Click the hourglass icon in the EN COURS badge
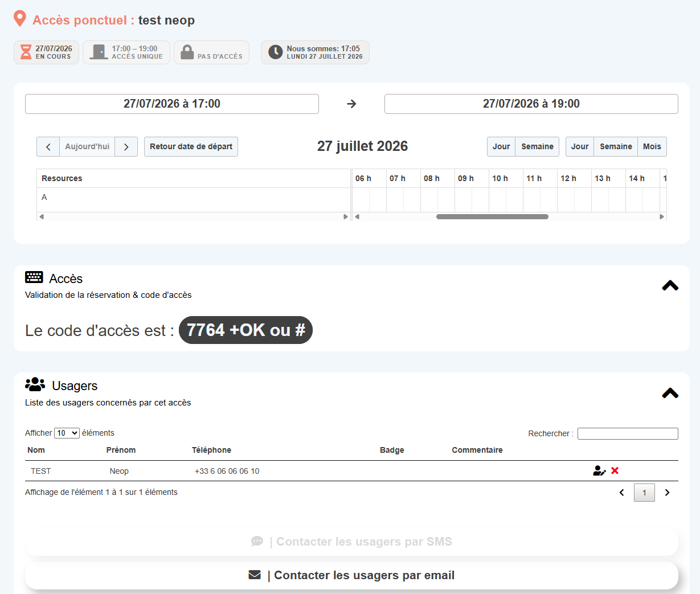 coord(26,52)
